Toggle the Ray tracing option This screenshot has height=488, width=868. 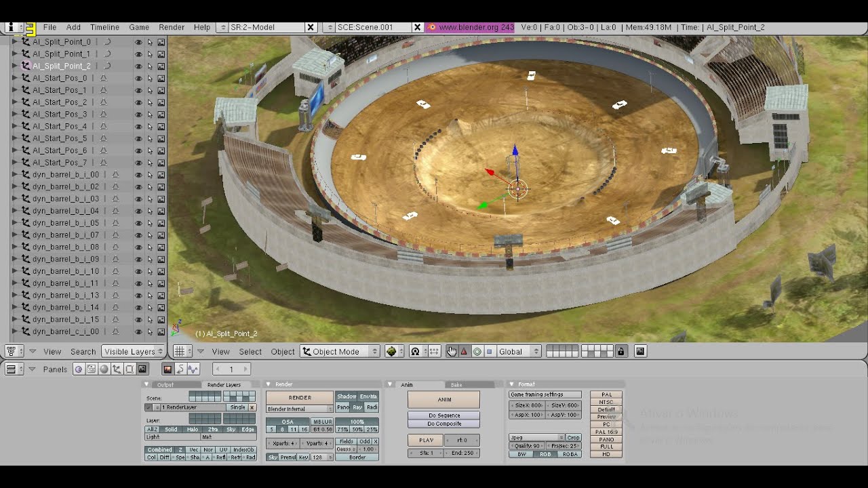pos(357,407)
